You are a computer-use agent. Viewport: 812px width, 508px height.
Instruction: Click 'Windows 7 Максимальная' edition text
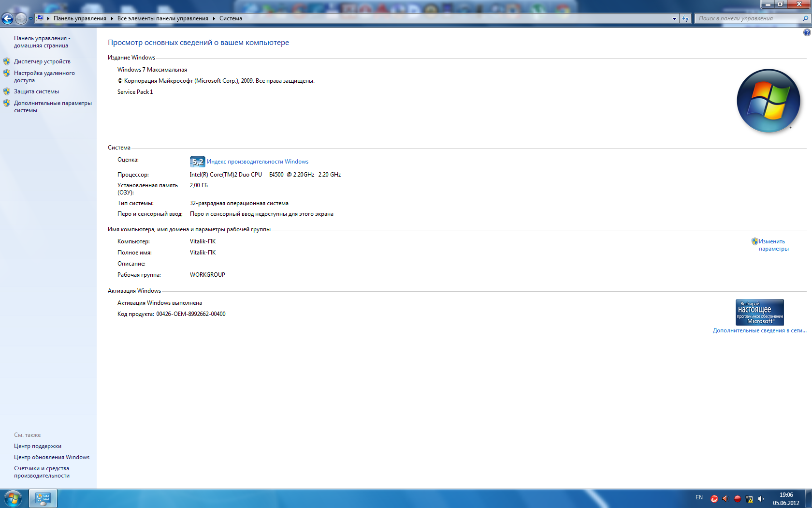coord(152,70)
